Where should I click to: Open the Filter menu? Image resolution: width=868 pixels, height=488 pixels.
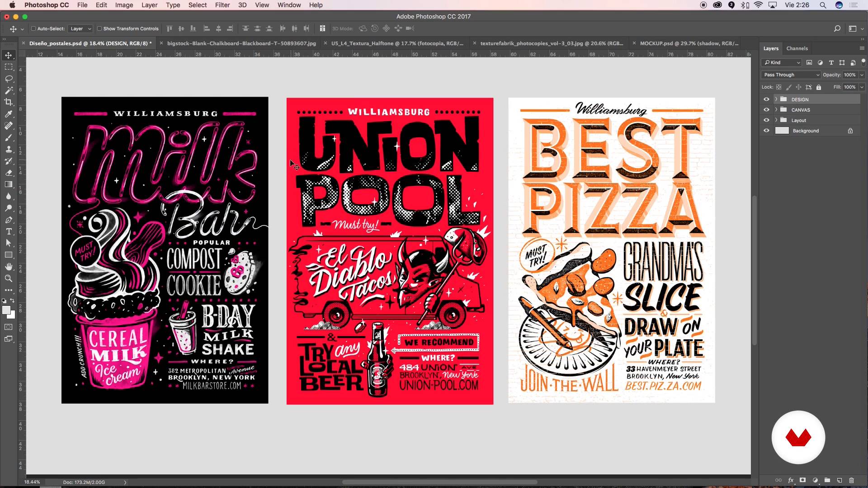tap(222, 5)
